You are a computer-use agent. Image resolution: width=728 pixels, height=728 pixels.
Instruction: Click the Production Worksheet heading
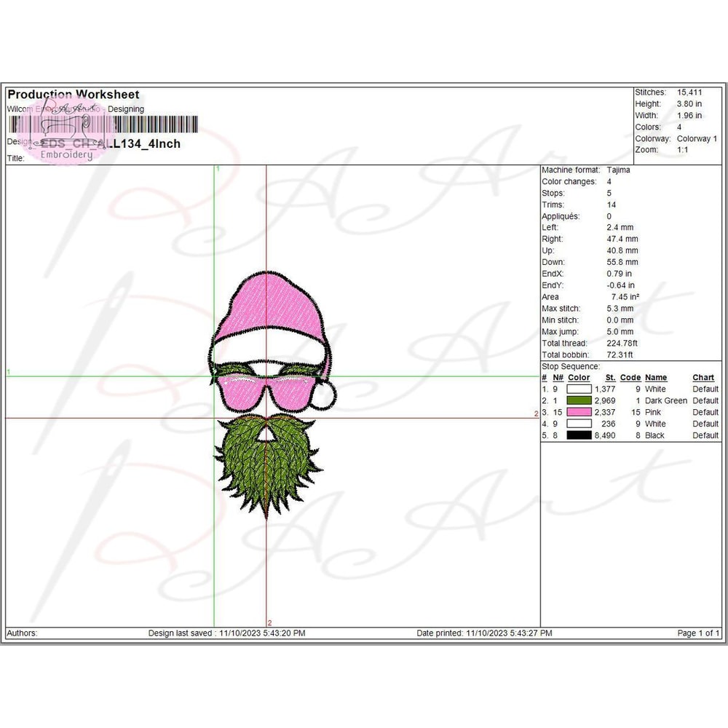73,95
